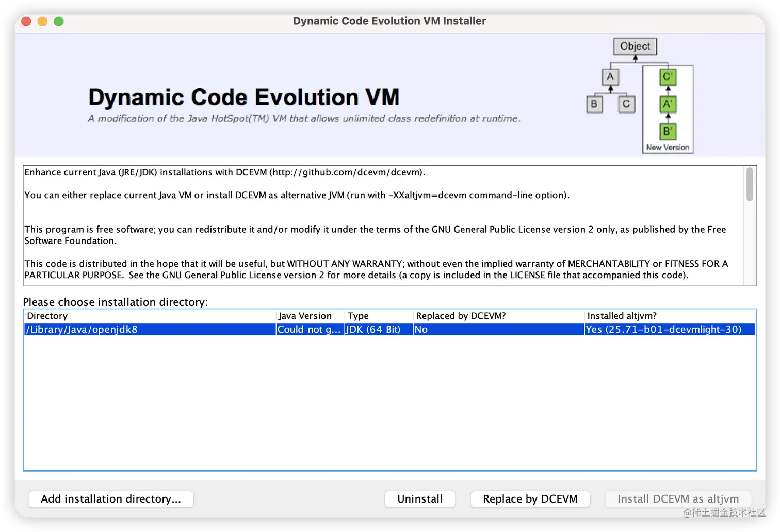This screenshot has width=780, height=532.
Task: Minimize the window with yellow button
Action: point(42,21)
